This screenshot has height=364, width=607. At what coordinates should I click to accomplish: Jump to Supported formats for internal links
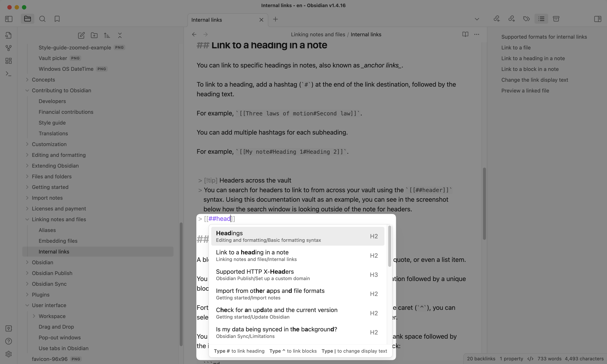pyautogui.click(x=544, y=37)
